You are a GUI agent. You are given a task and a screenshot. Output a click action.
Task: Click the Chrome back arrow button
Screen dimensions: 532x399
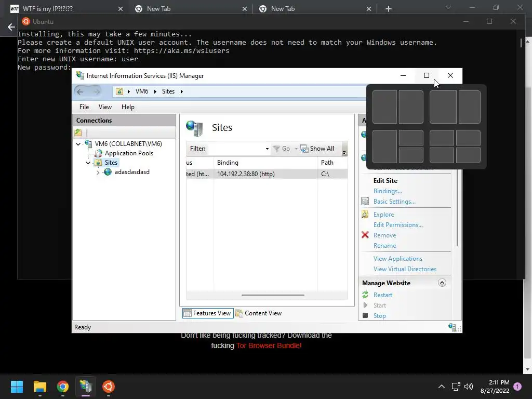[11, 27]
